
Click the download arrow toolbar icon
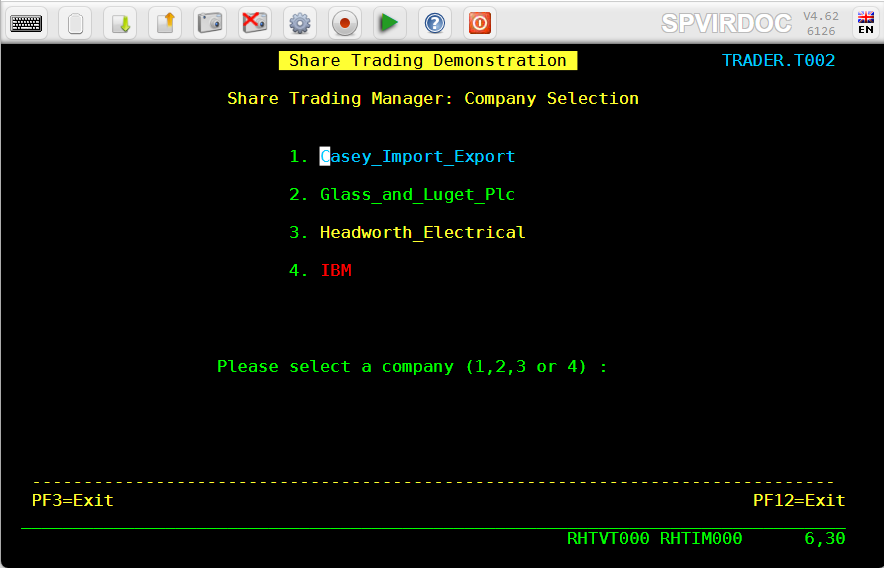[x=120, y=23]
